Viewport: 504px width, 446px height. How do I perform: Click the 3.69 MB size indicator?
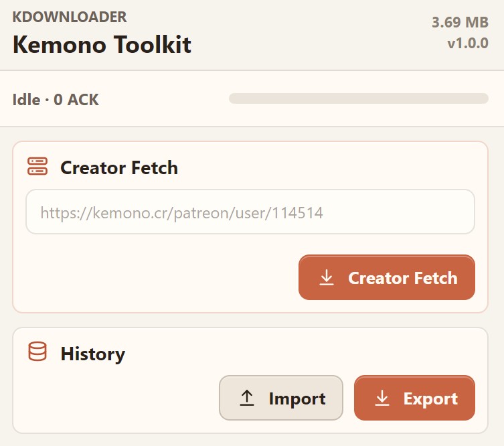pyautogui.click(x=460, y=23)
